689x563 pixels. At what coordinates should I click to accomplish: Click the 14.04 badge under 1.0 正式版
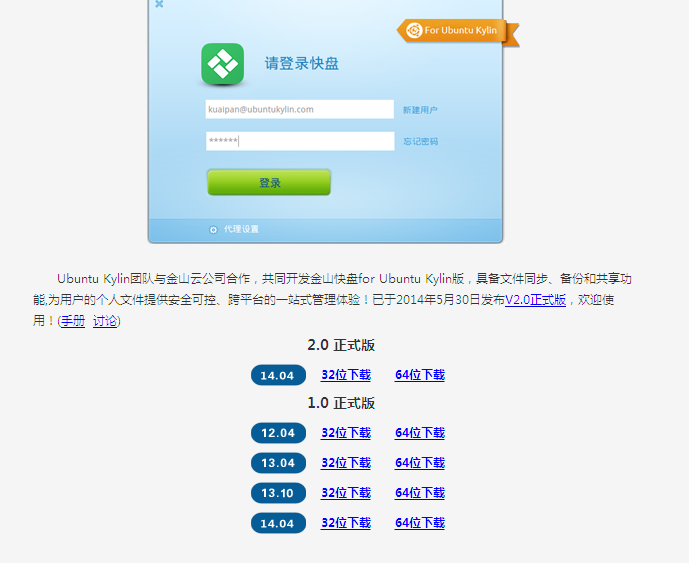tap(278, 523)
